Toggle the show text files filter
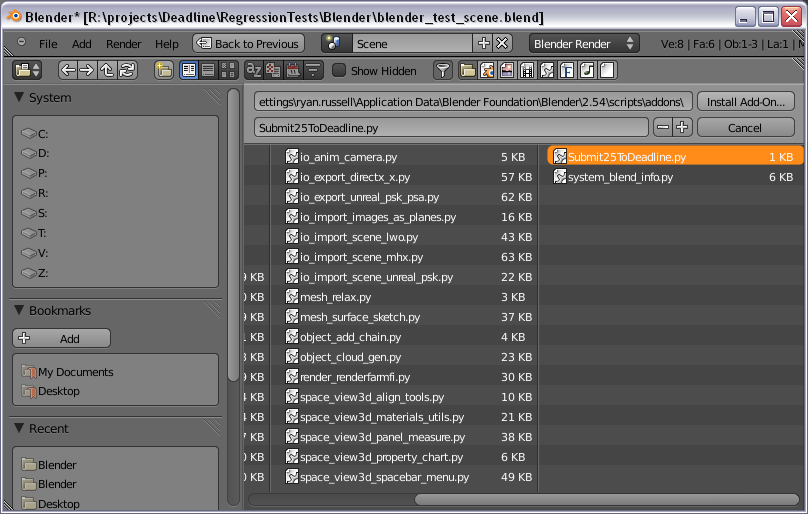This screenshot has width=808, height=514. point(608,70)
